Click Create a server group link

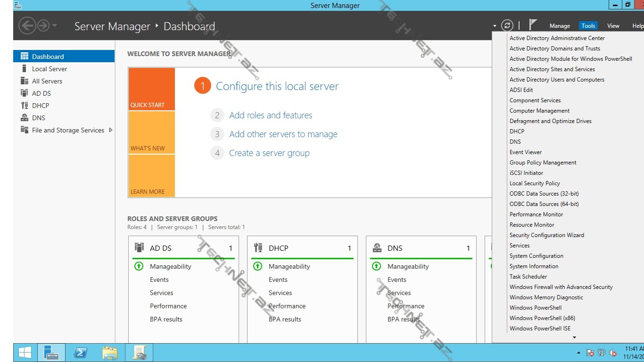(x=269, y=153)
